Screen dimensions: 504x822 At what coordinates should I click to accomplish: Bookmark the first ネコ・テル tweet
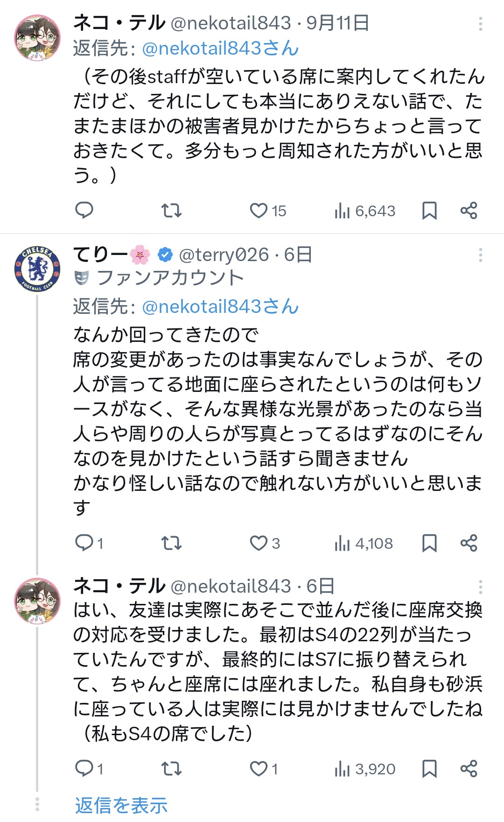(429, 211)
